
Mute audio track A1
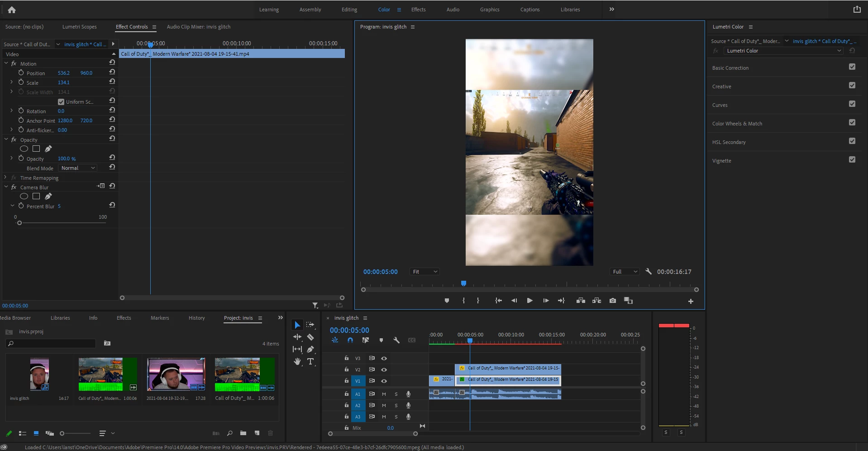pyautogui.click(x=384, y=394)
